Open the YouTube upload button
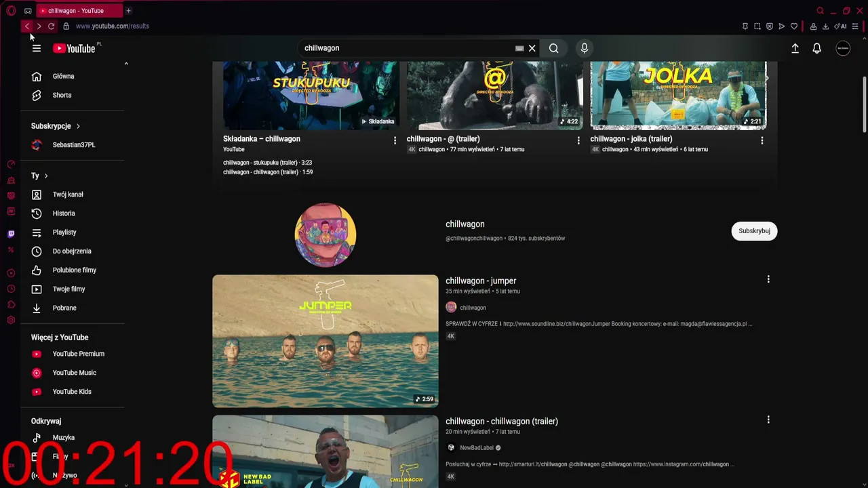The height and width of the screenshot is (488, 868). tap(795, 48)
